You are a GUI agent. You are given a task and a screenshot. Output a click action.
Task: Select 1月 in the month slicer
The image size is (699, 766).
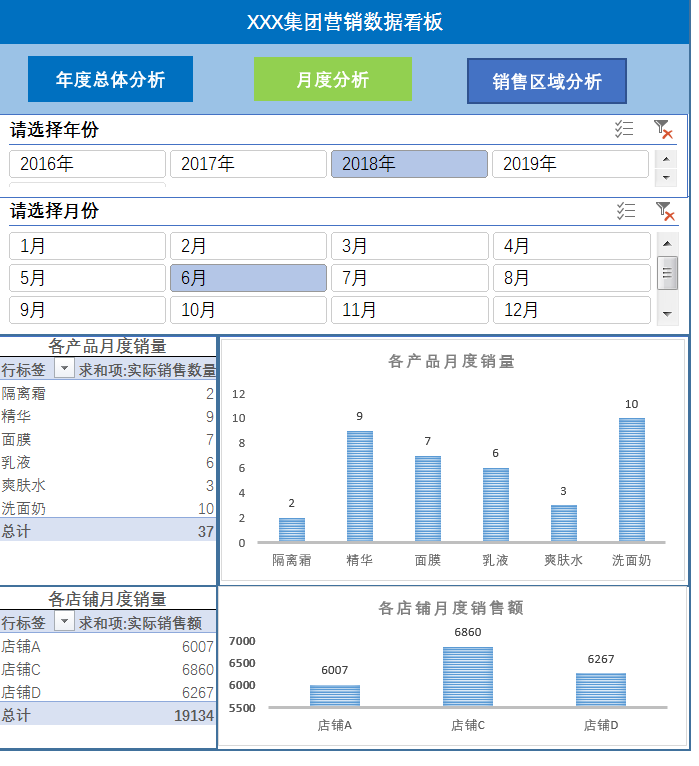point(87,246)
